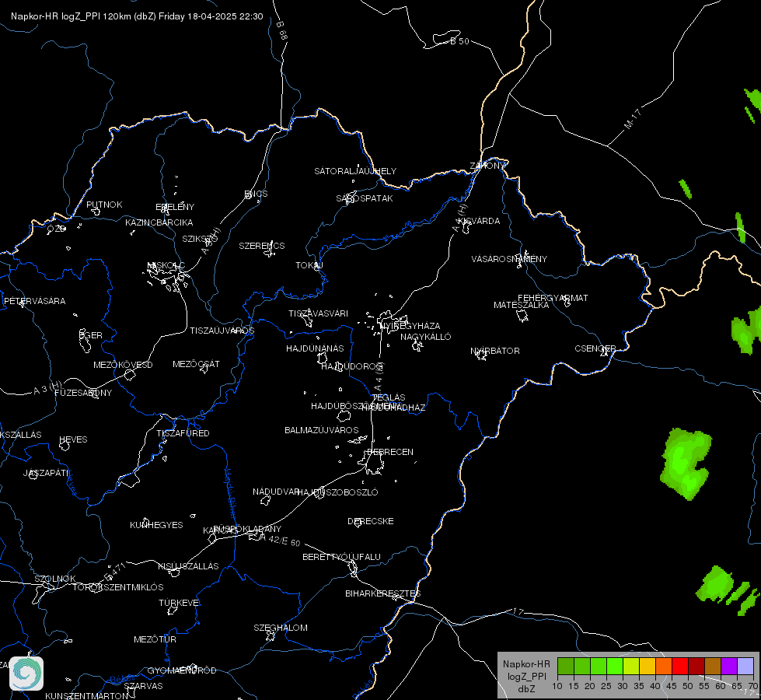This screenshot has height=700, width=761.
Task: Click the dark green 10-15 dBZ legend swatch
Action: point(565,667)
